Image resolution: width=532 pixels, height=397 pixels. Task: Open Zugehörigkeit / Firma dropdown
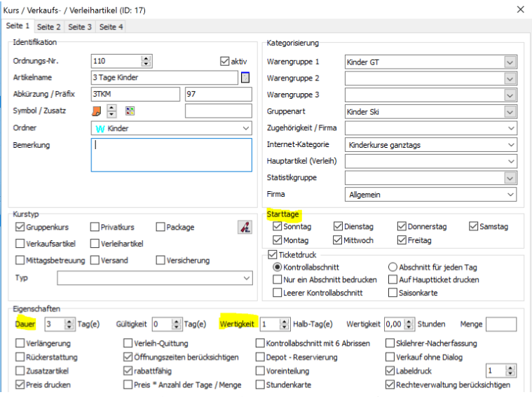point(511,128)
